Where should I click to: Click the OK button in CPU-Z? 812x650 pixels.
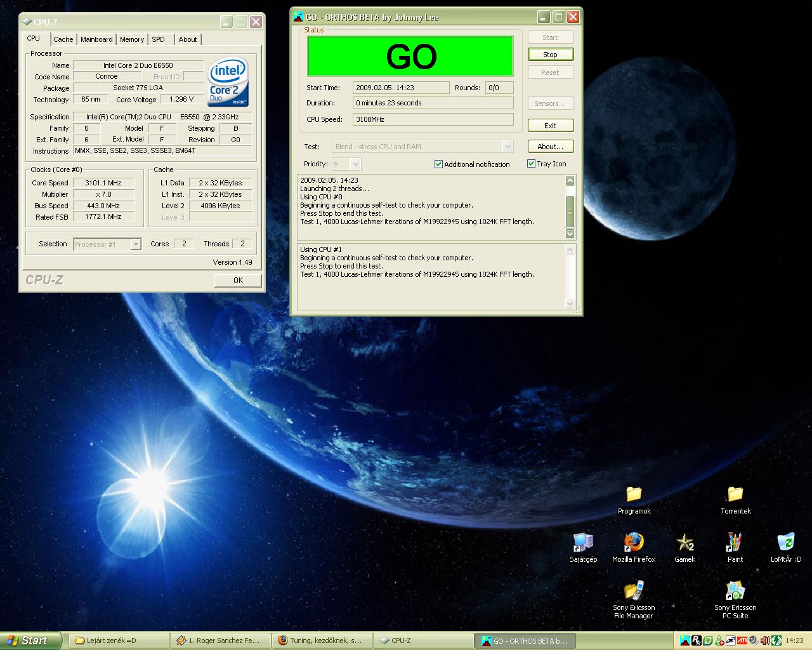(x=238, y=280)
